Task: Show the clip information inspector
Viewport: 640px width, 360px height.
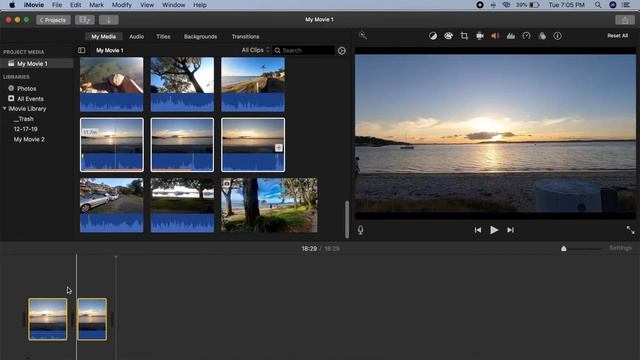Action: click(558, 36)
